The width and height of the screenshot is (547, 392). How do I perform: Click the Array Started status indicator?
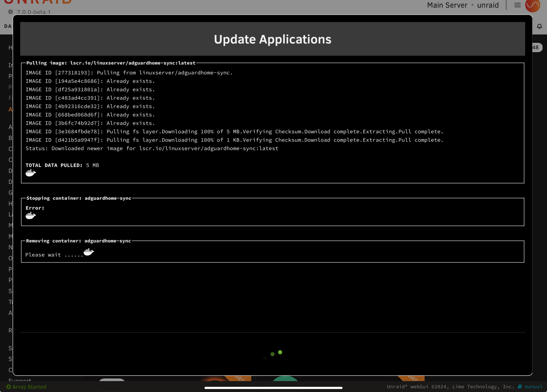(x=26, y=387)
